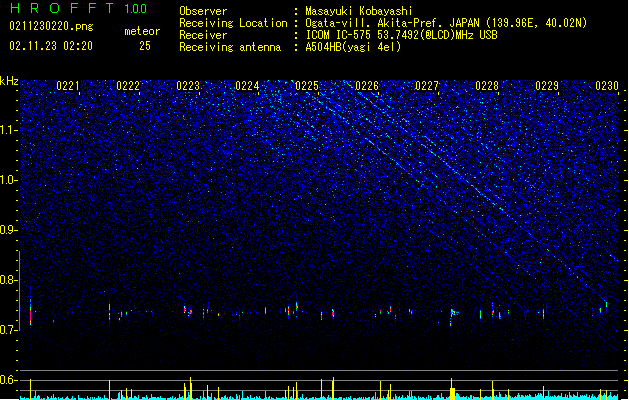Click the 1.1 kHz axis label

coord(9,130)
